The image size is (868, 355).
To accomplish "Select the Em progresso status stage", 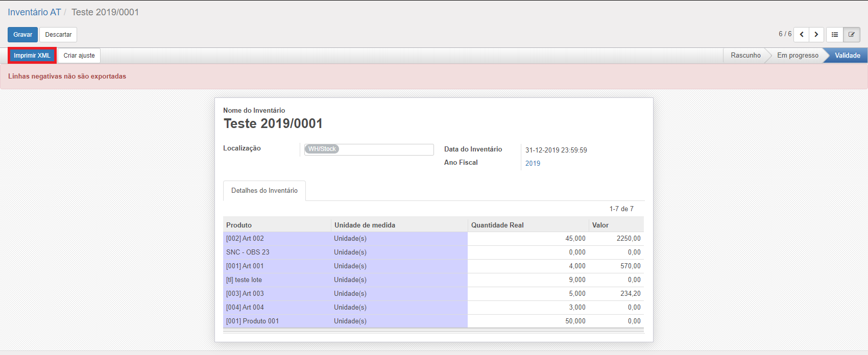I will click(797, 56).
